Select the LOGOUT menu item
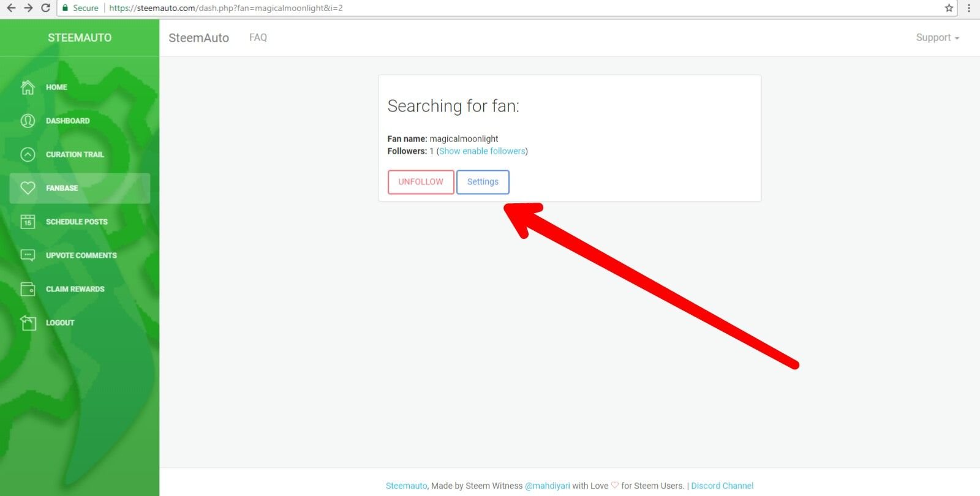The height and width of the screenshot is (496, 980). point(80,323)
